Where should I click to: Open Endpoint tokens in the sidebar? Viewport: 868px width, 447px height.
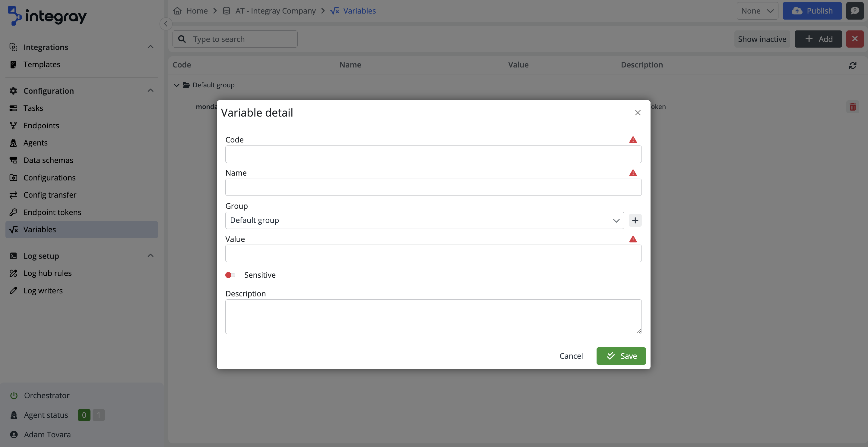point(52,212)
